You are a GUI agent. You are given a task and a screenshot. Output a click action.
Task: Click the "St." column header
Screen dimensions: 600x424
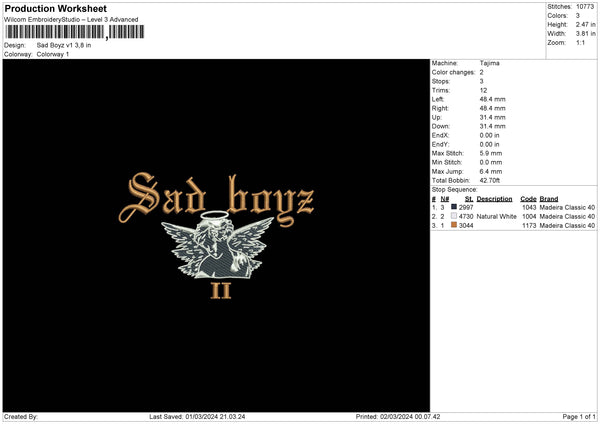(x=469, y=199)
